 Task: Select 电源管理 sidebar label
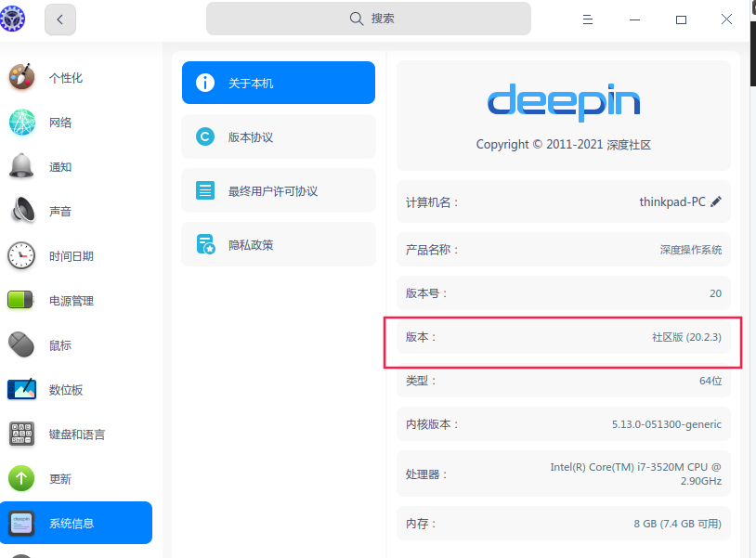pyautogui.click(x=72, y=301)
